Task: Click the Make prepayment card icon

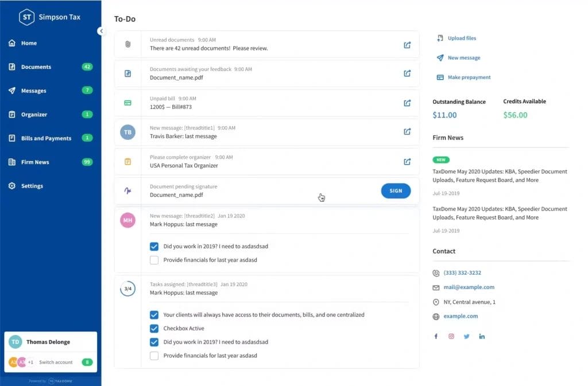Action: point(440,77)
